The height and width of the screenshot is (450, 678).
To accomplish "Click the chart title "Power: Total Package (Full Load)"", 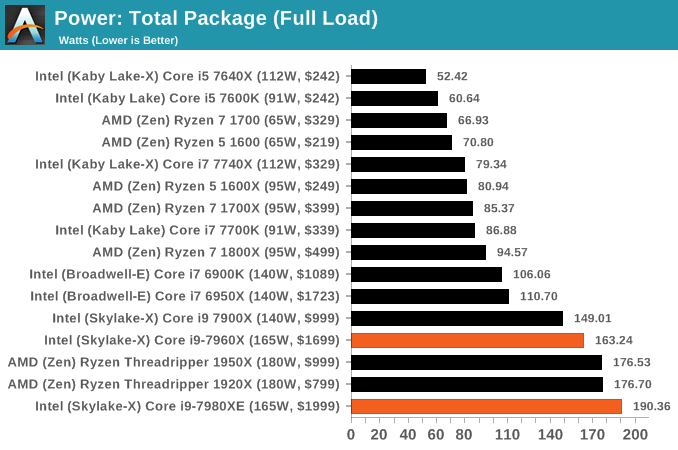I will [x=216, y=19].
